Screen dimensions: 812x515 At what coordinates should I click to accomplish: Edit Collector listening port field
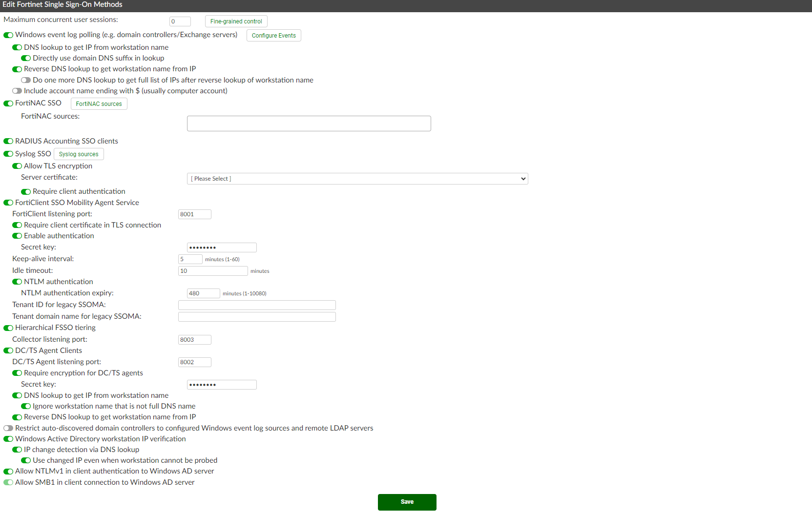(195, 340)
